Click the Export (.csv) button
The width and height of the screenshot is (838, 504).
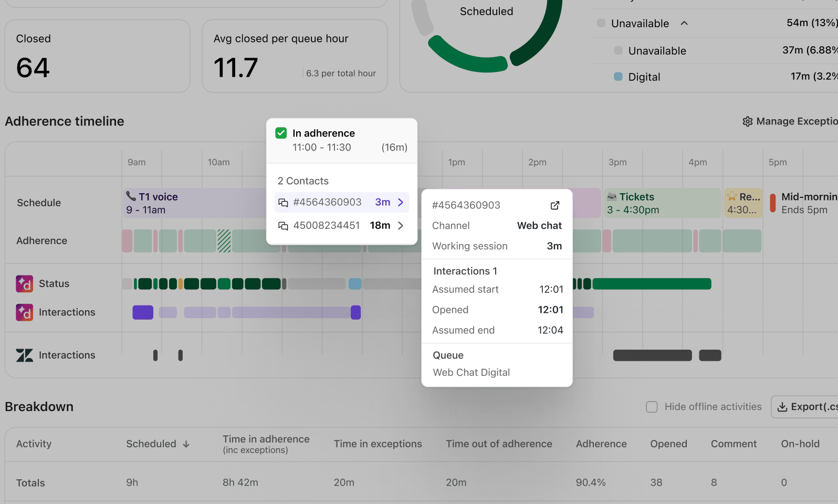pos(804,407)
